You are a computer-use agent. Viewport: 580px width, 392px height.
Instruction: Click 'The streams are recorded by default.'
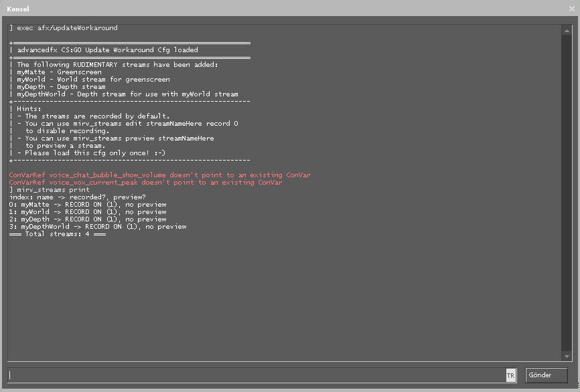click(x=97, y=116)
